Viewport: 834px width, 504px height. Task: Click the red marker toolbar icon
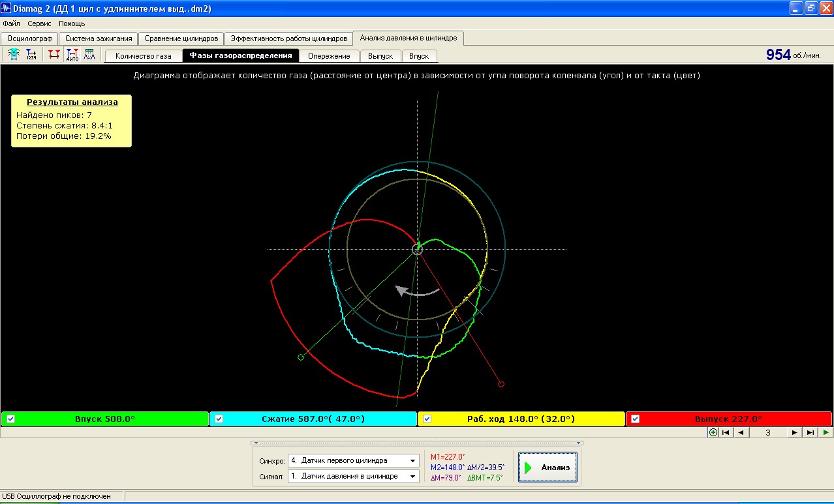click(54, 55)
